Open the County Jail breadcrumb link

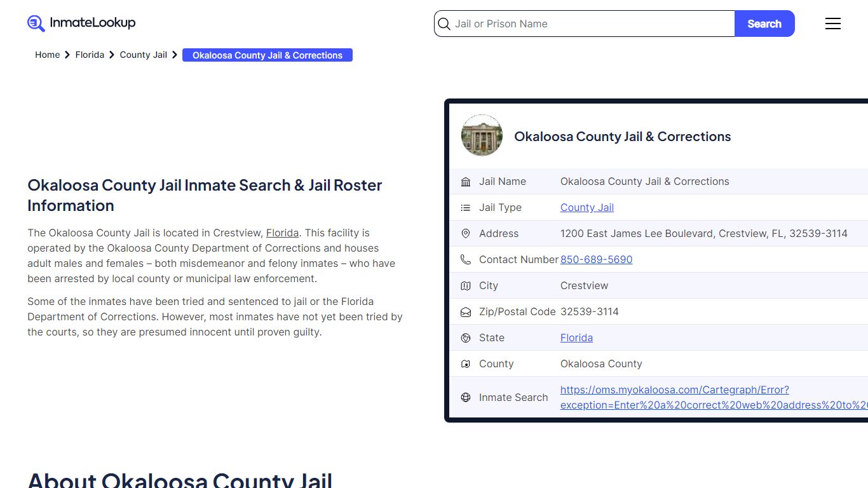tap(144, 55)
